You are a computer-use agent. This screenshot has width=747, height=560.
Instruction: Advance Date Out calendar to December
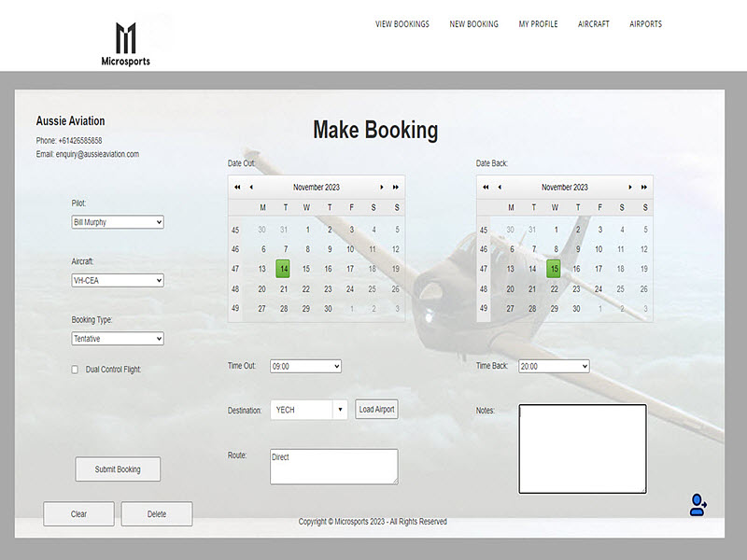(x=380, y=187)
